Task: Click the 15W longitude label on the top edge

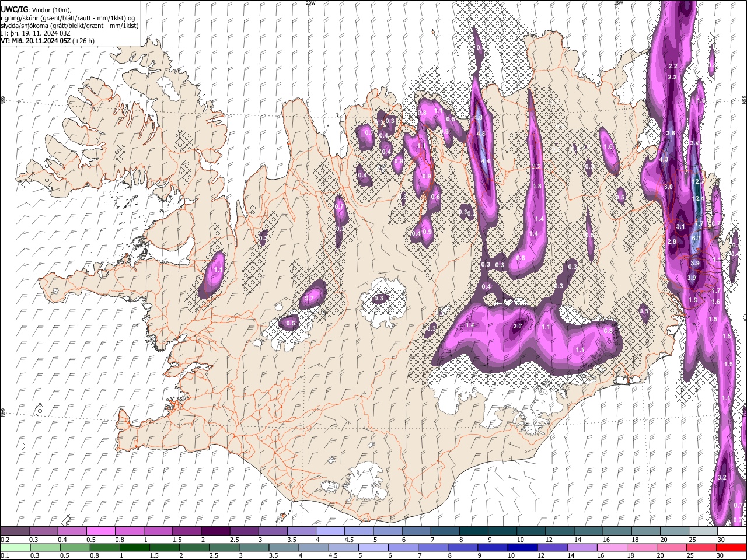Action: point(618,3)
